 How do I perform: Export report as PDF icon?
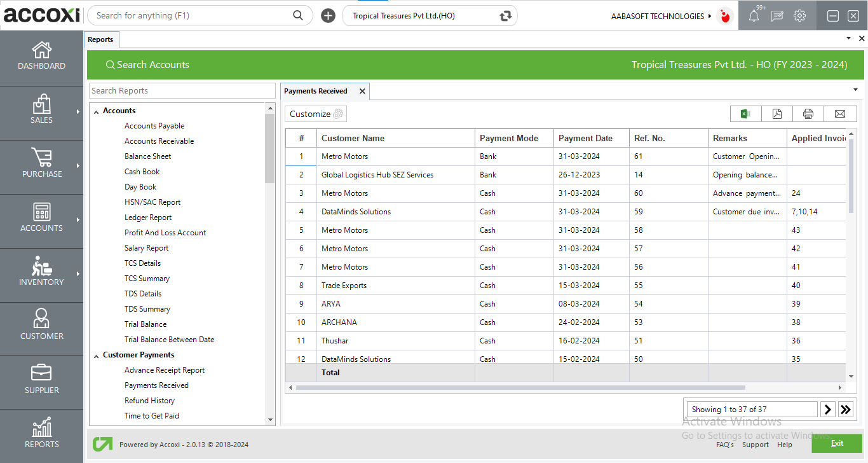click(777, 114)
